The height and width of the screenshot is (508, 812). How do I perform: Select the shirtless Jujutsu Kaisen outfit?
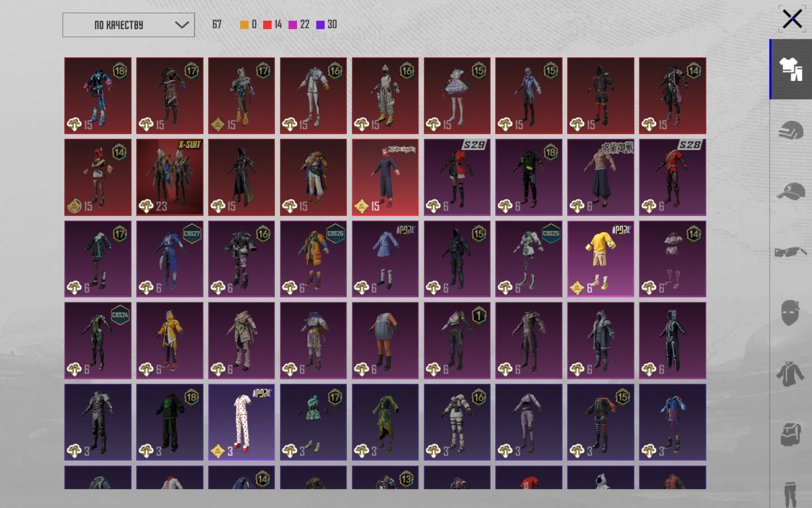(x=601, y=177)
